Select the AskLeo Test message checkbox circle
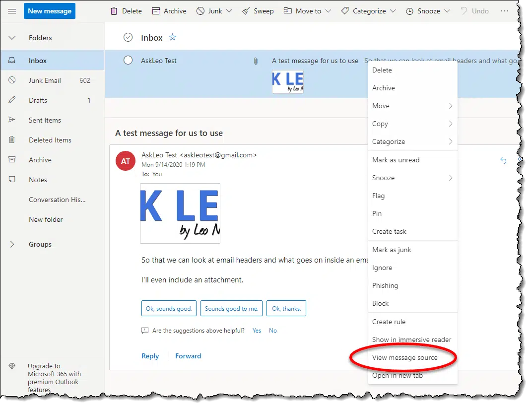 pos(128,61)
